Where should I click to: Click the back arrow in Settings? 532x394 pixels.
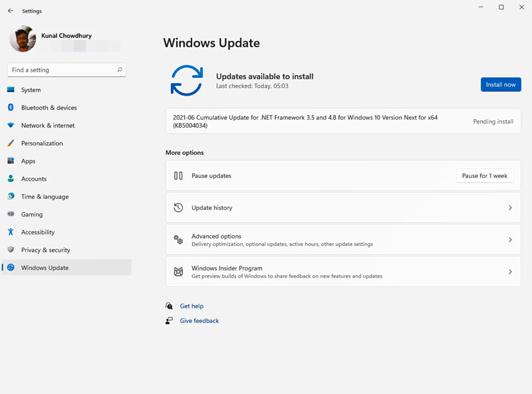(x=11, y=11)
